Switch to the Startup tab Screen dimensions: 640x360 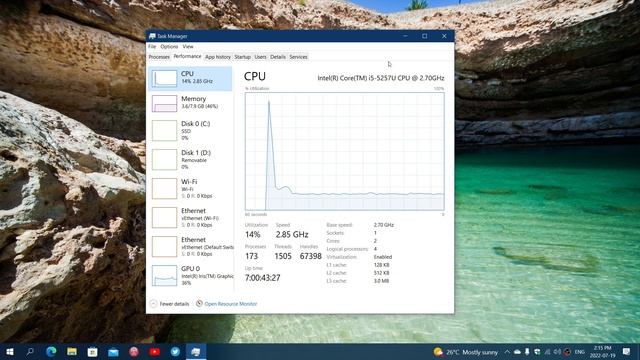pos(242,57)
